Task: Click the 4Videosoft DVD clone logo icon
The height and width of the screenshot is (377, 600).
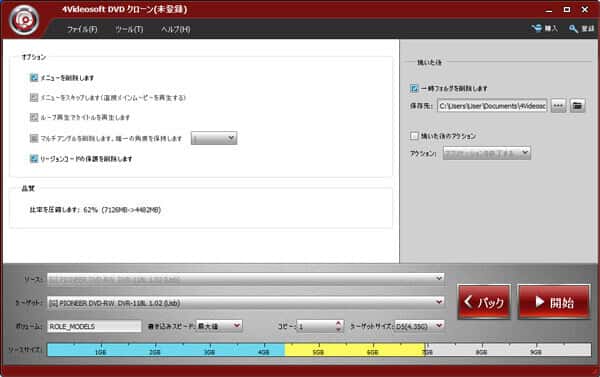Action: tap(24, 20)
